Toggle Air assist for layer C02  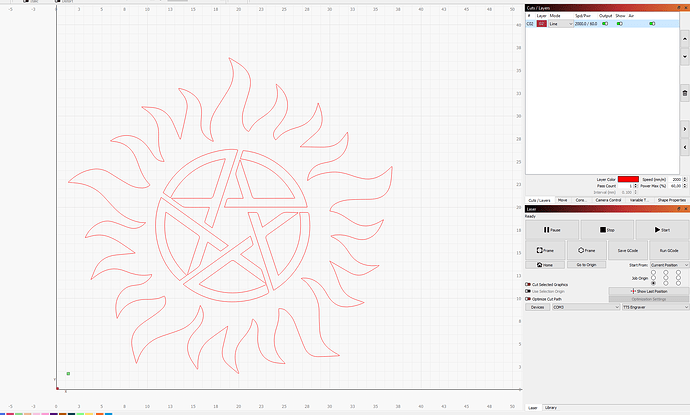coord(652,24)
